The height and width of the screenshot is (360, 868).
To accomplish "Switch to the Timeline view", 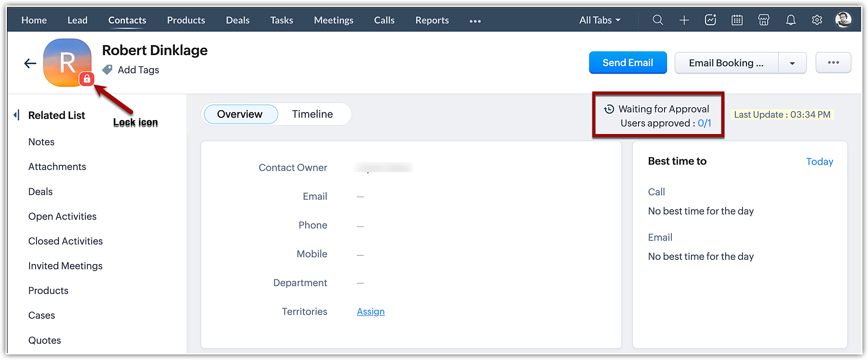I will tap(312, 114).
